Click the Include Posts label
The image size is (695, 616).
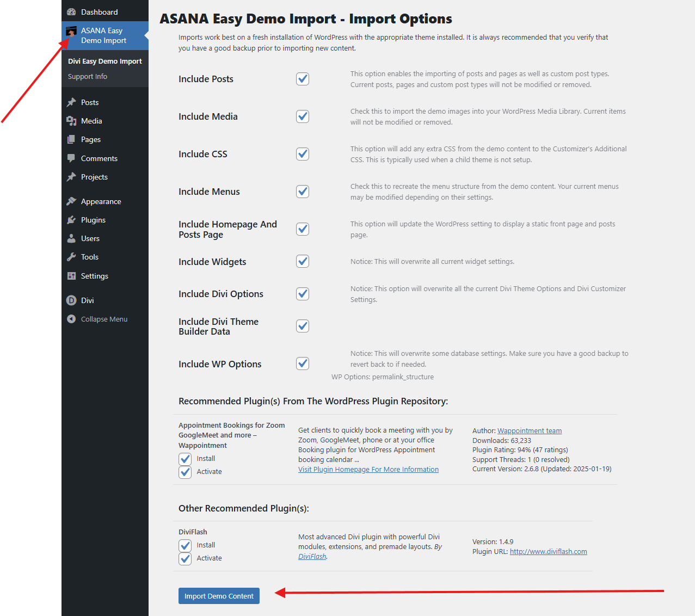206,79
